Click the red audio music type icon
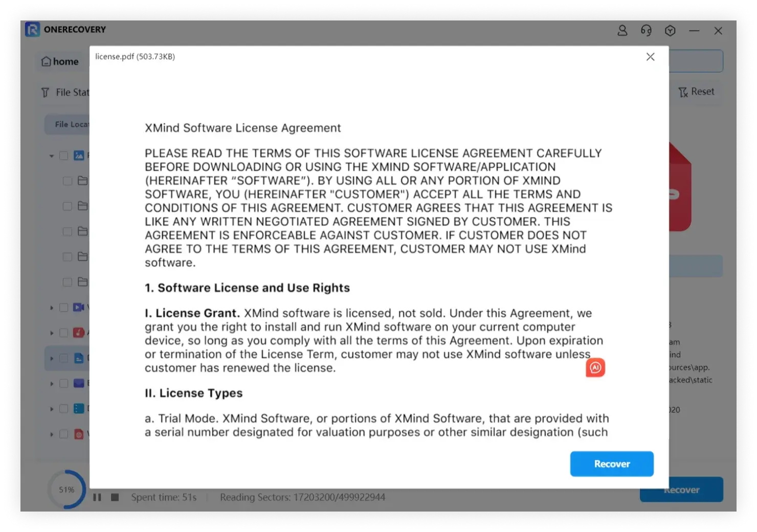The height and width of the screenshot is (532, 757). [79, 333]
